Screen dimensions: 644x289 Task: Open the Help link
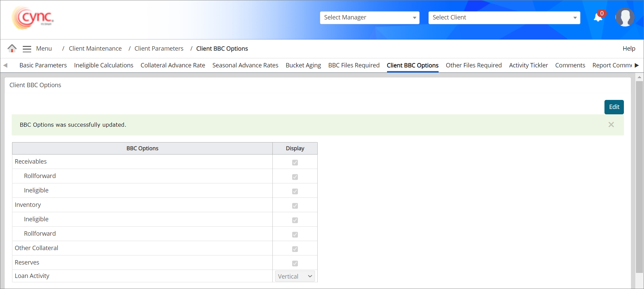[x=629, y=49]
